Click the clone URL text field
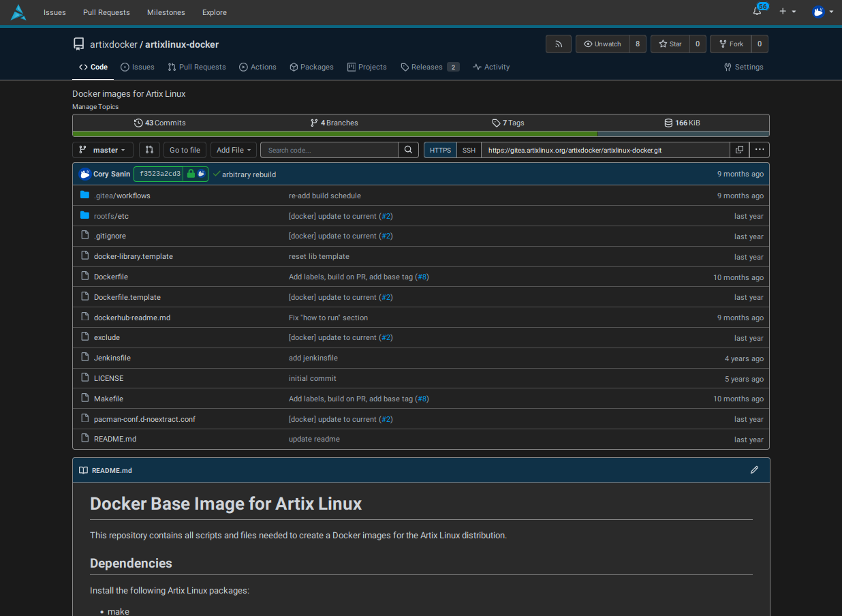This screenshot has height=616, width=842. pyautogui.click(x=605, y=150)
